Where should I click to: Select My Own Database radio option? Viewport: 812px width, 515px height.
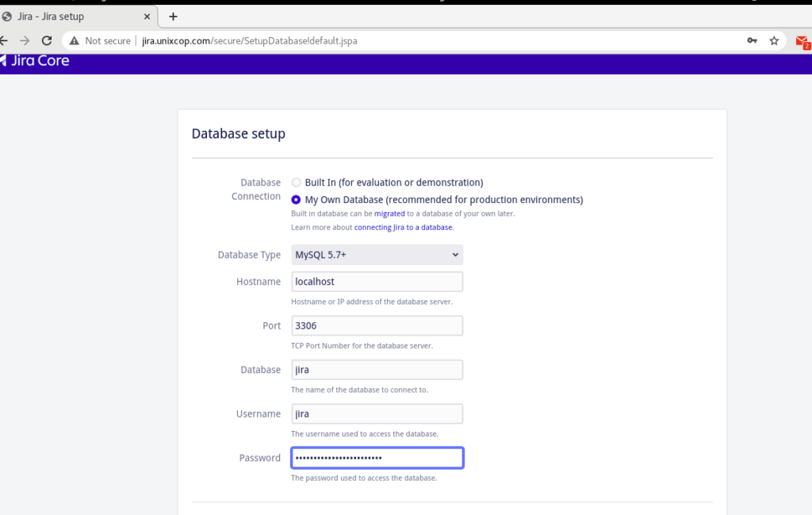pyautogui.click(x=296, y=199)
